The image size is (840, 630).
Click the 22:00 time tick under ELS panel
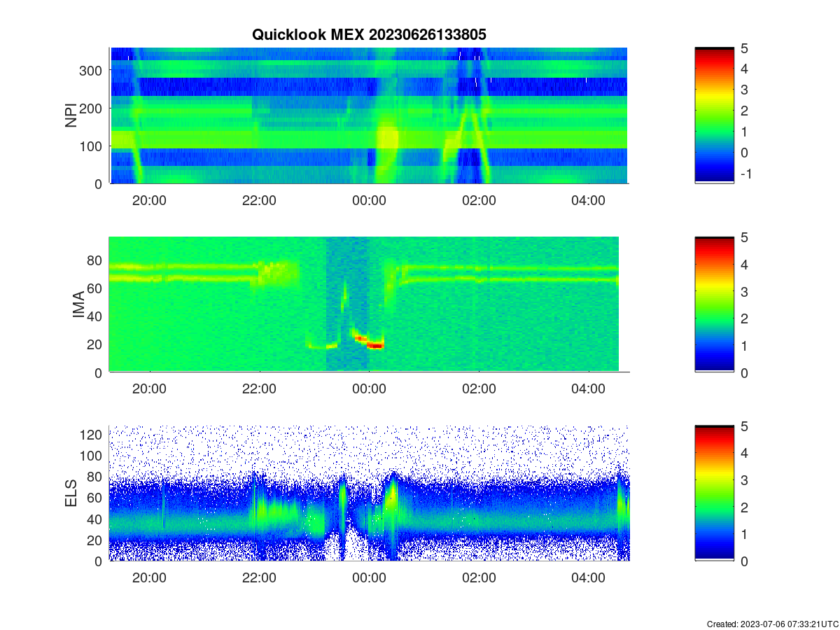259,577
